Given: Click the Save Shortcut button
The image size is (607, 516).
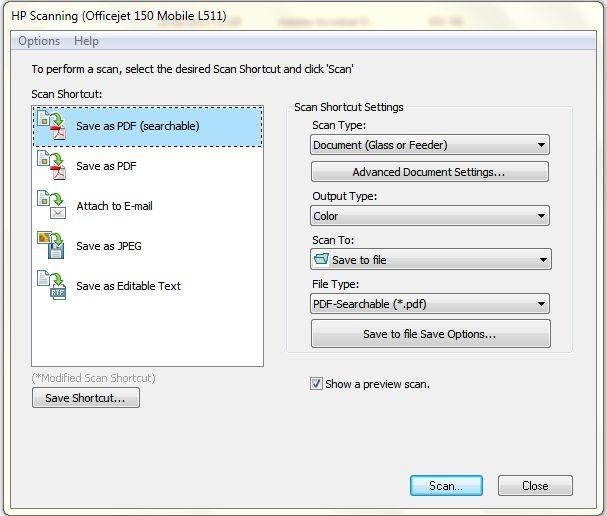Looking at the screenshot, I should (85, 398).
